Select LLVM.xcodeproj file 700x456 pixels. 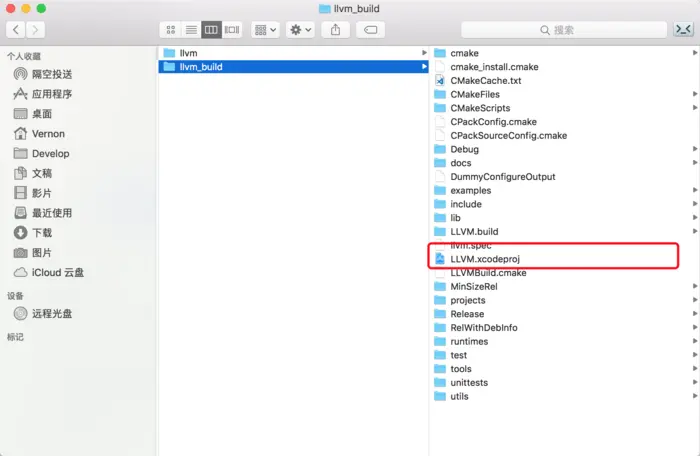(565, 259)
